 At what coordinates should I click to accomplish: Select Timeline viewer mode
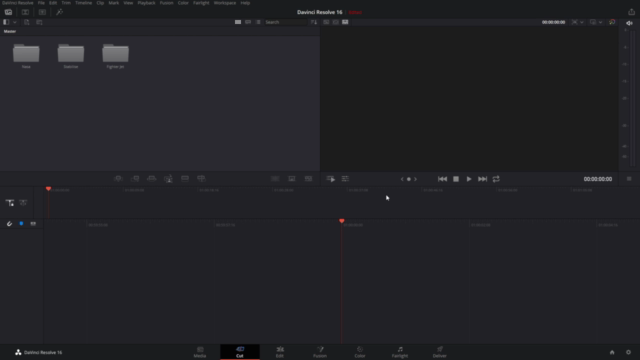tap(345, 22)
